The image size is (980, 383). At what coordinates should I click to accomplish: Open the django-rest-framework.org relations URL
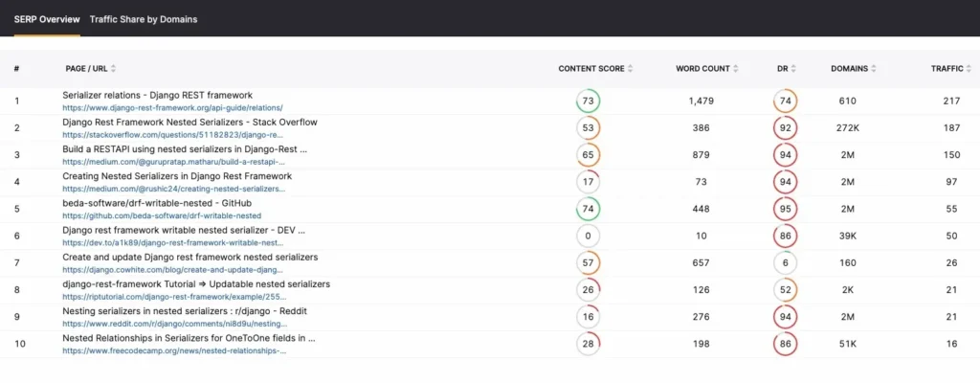172,108
